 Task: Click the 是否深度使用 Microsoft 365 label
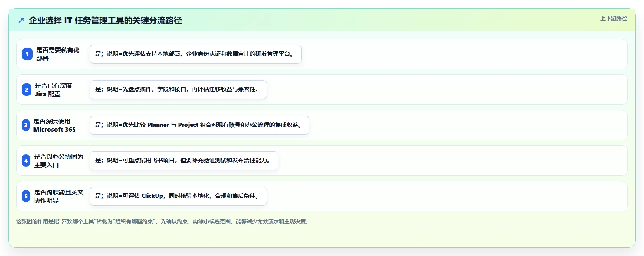pos(54,125)
